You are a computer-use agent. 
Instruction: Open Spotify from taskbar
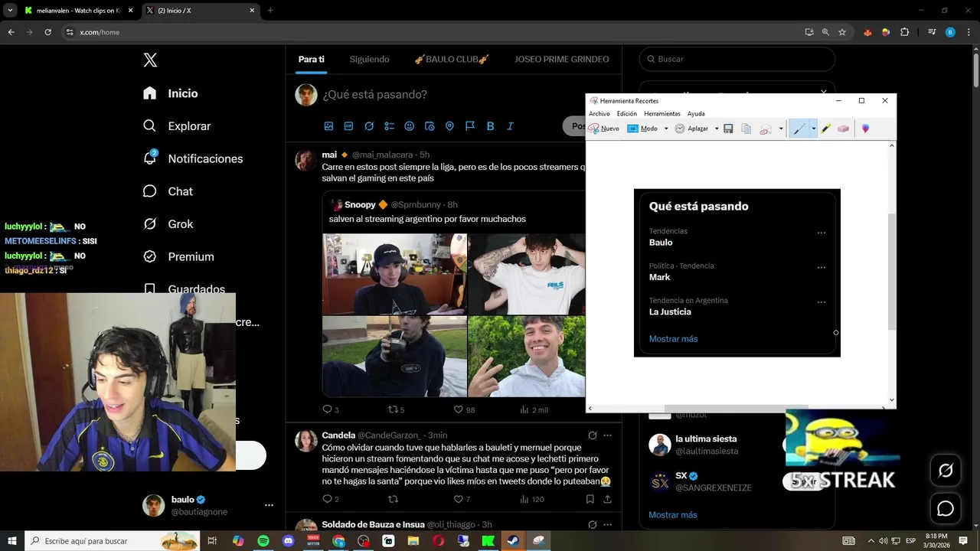click(263, 541)
